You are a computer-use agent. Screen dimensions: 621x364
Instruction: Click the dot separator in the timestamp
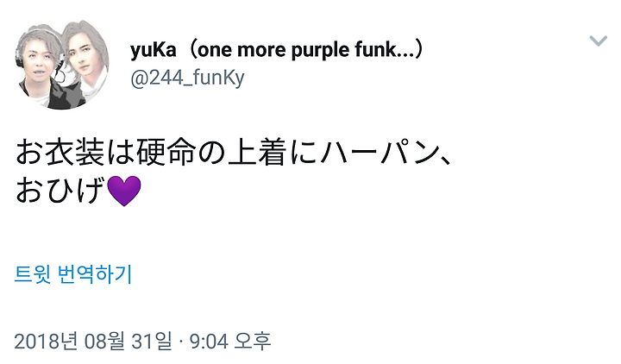point(179,341)
